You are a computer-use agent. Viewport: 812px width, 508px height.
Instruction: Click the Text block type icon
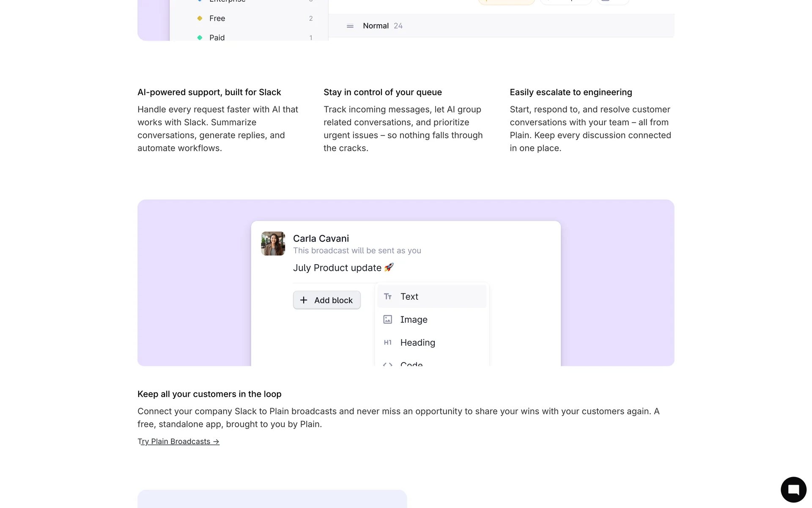388,297
